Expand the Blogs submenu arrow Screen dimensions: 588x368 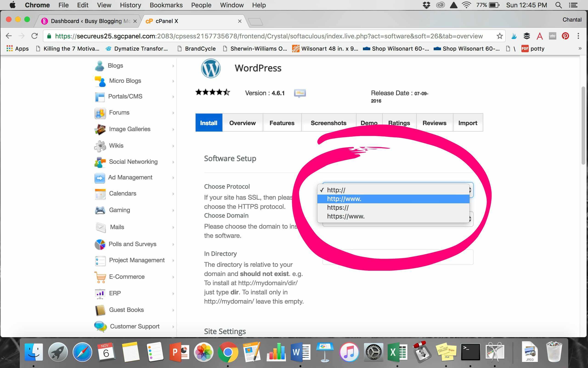[173, 66]
